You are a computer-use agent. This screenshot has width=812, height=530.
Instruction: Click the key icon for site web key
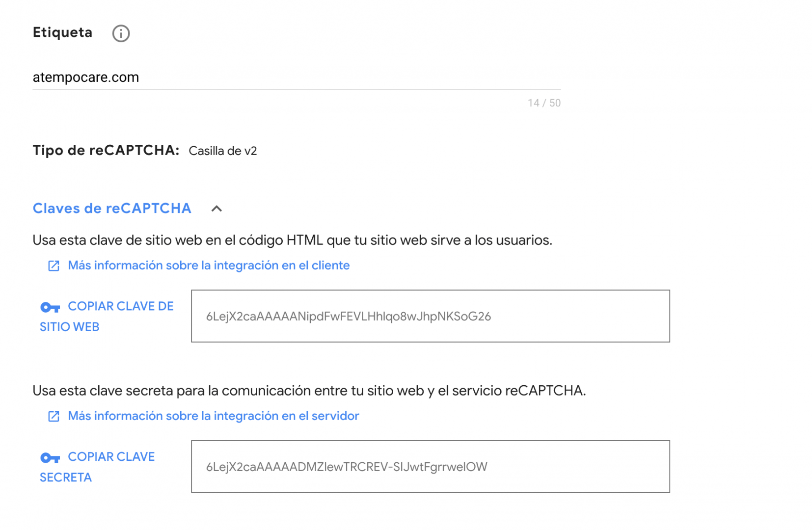[50, 308]
